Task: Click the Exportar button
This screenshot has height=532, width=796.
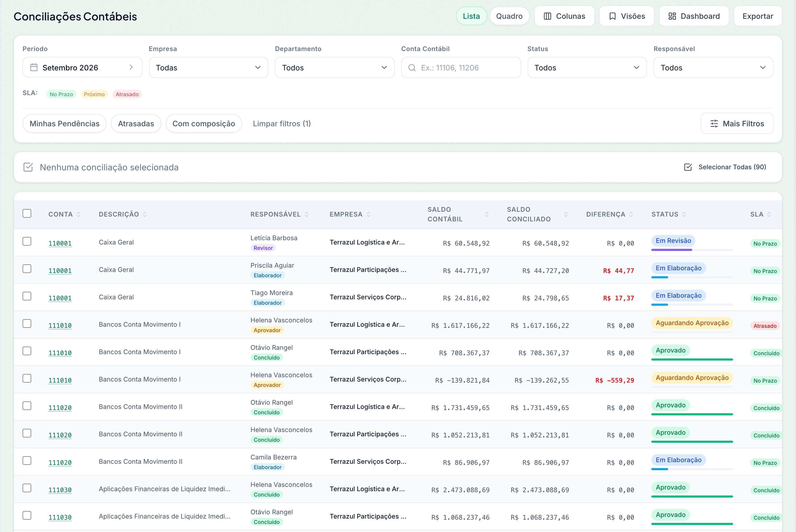Action: click(758, 16)
